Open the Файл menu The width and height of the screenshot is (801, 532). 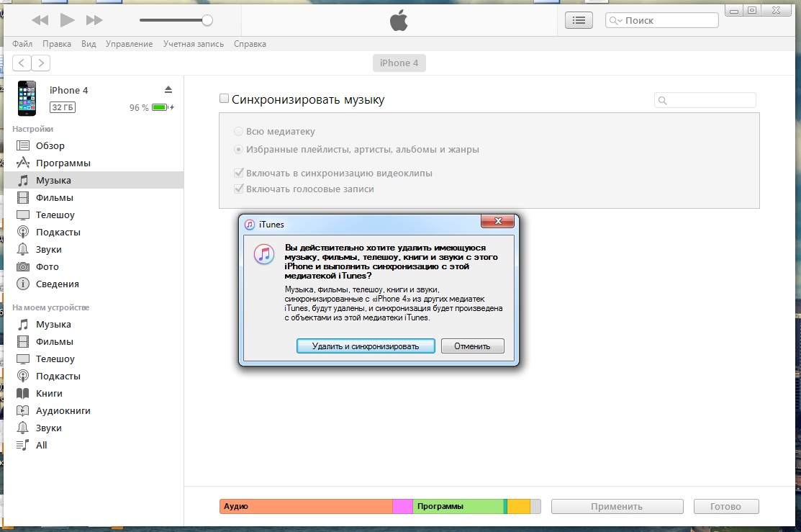pyautogui.click(x=22, y=44)
